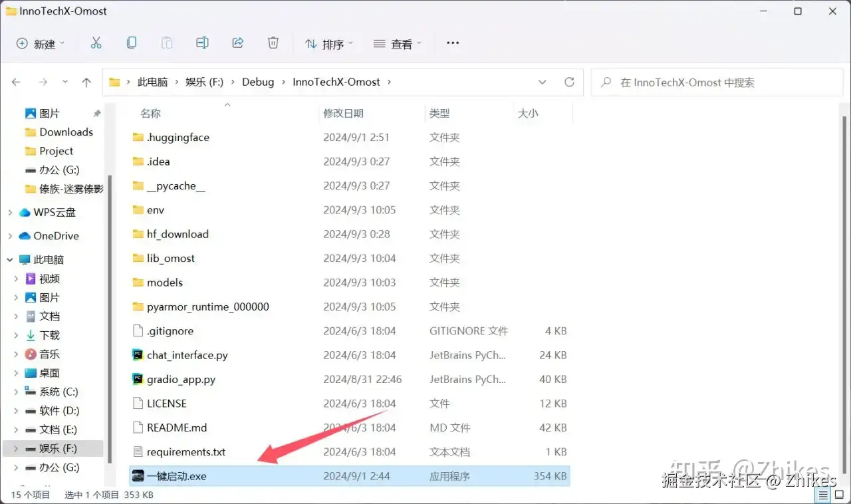Go forward with the right arrow

tap(43, 82)
